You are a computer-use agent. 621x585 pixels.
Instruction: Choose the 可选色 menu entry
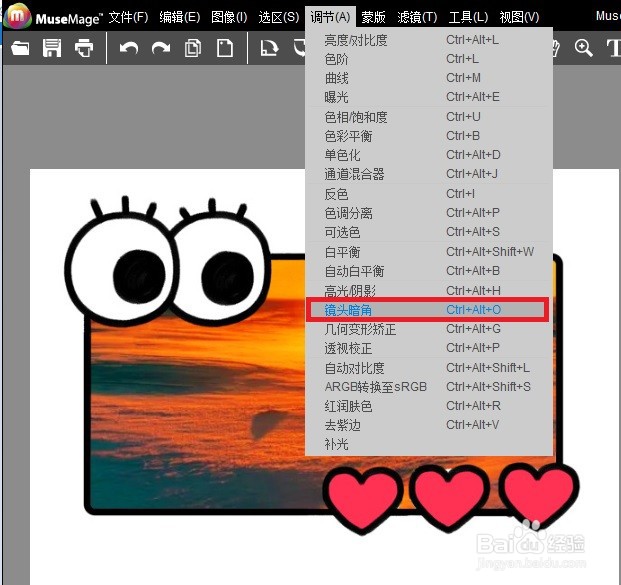click(429, 232)
